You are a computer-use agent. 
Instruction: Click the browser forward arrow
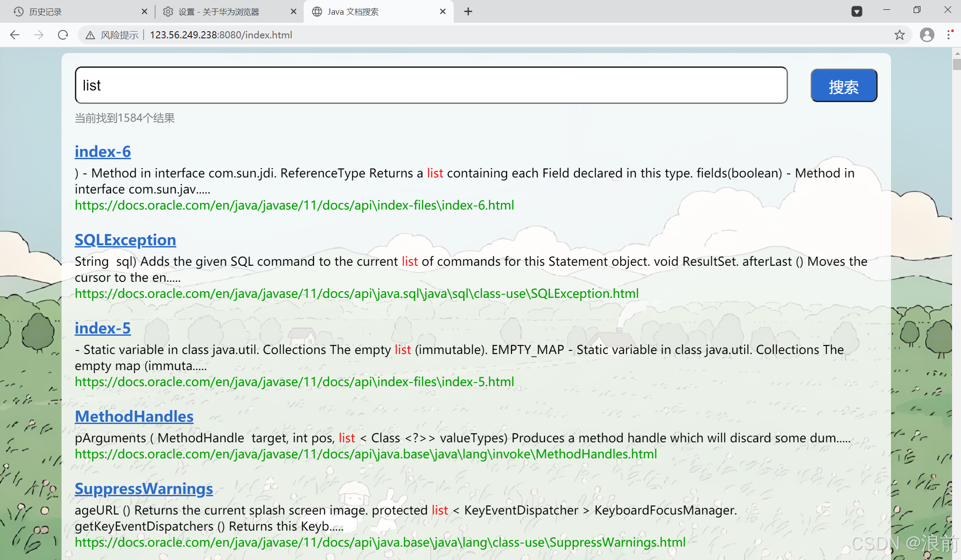pyautogui.click(x=39, y=35)
